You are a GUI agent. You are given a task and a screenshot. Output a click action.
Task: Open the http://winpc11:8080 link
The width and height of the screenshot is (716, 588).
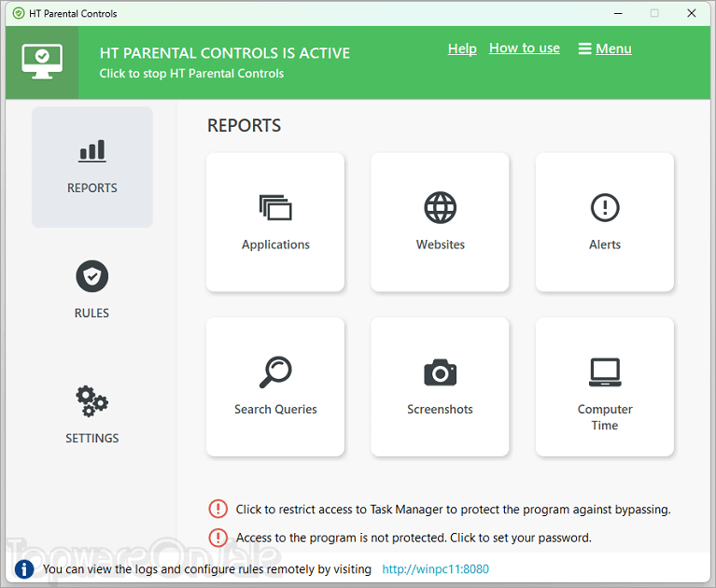[x=436, y=568]
